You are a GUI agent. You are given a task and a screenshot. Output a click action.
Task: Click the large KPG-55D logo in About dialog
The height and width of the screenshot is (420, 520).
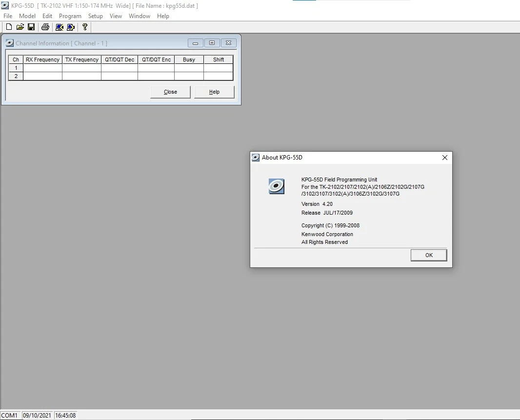[x=276, y=186]
